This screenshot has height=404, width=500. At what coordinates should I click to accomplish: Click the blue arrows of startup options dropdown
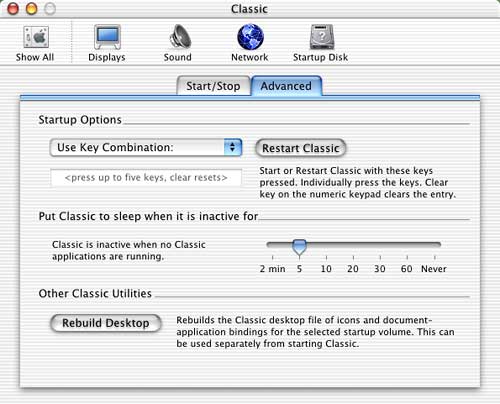232,147
